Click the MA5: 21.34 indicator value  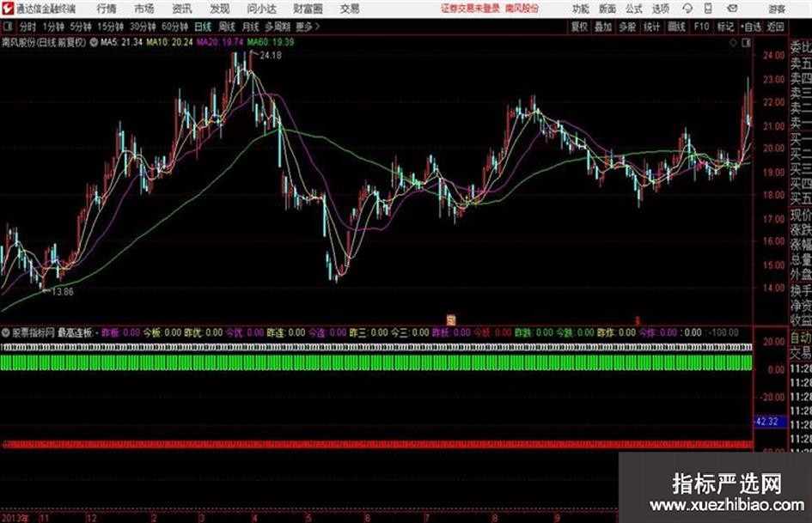[x=121, y=42]
